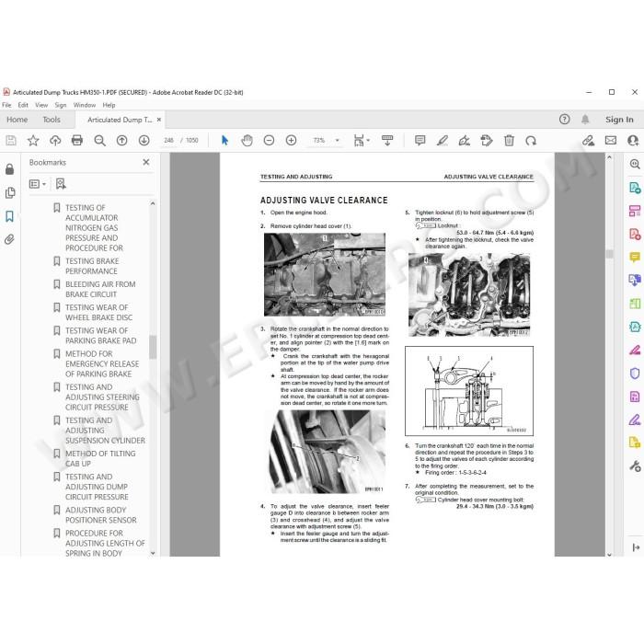The width and height of the screenshot is (644, 644).
Task: Switch to the Home tab
Action: [17, 120]
